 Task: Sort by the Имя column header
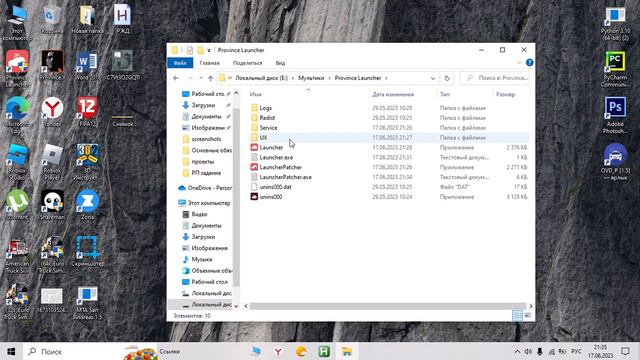pos(256,94)
